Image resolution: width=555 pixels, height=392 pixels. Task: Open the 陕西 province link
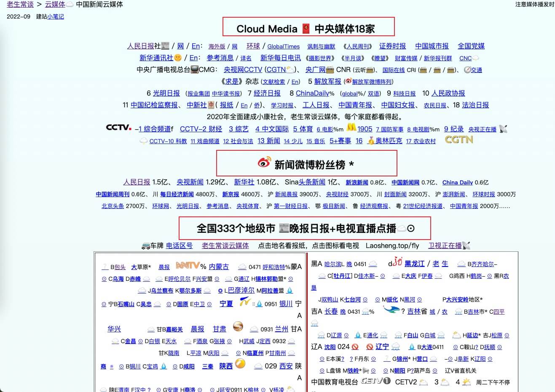226,366
